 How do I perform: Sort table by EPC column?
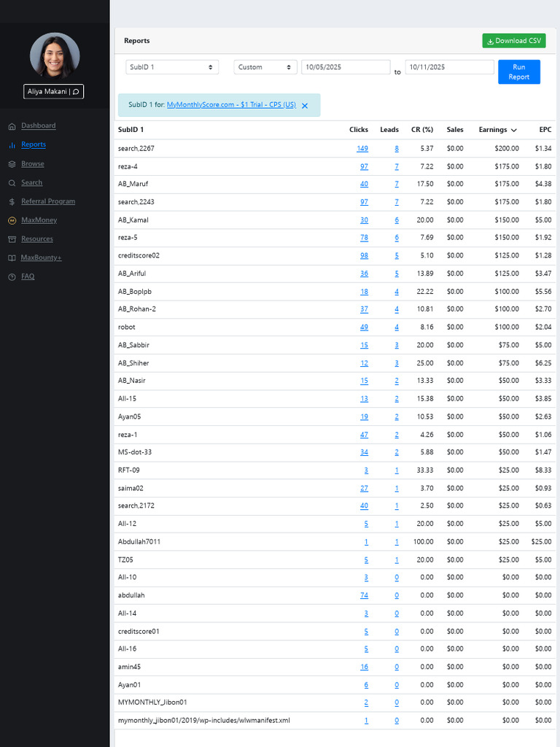pyautogui.click(x=545, y=130)
